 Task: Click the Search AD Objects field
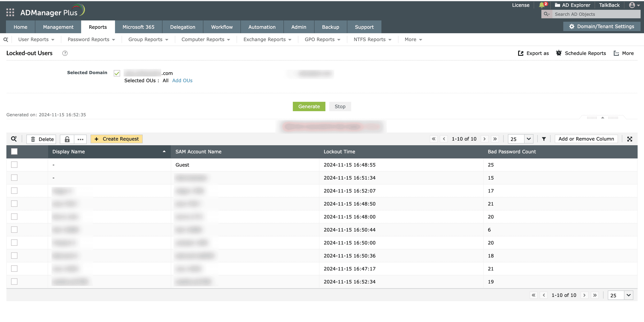click(595, 14)
